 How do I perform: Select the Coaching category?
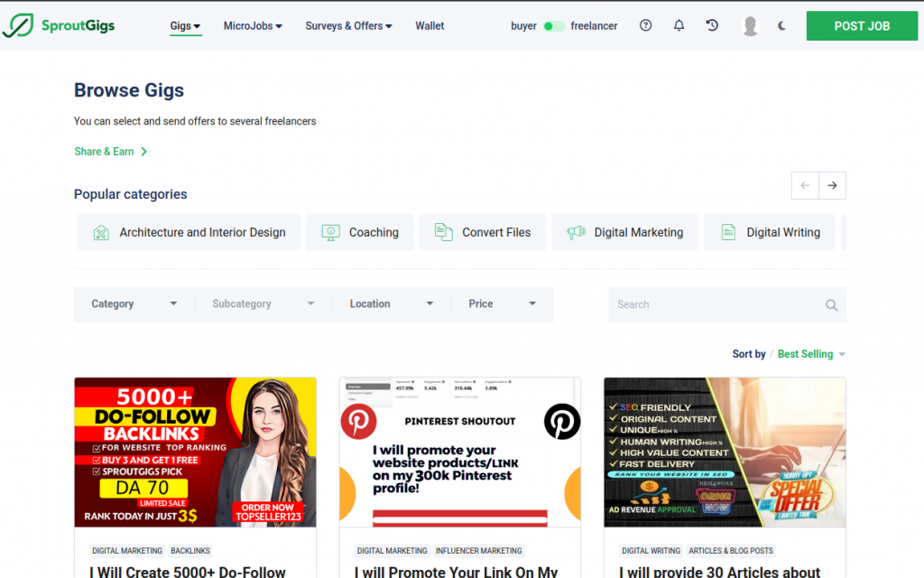[x=360, y=232]
